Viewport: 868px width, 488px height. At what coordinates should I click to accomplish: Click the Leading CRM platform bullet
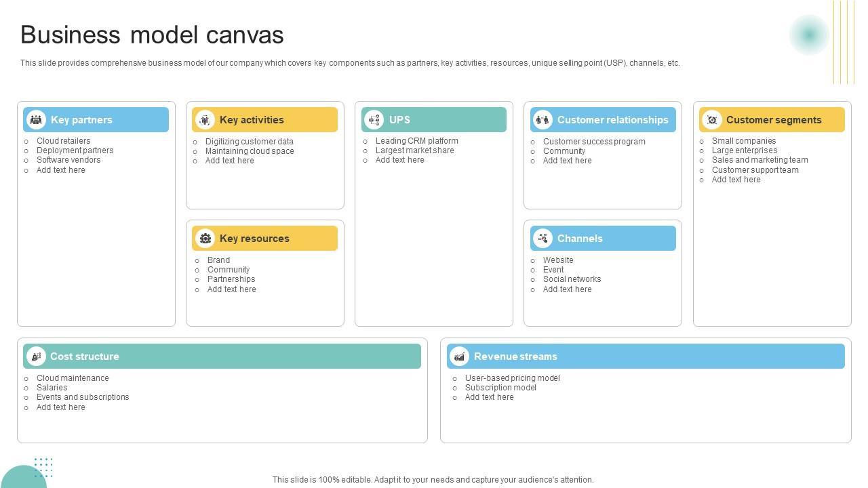pos(417,141)
